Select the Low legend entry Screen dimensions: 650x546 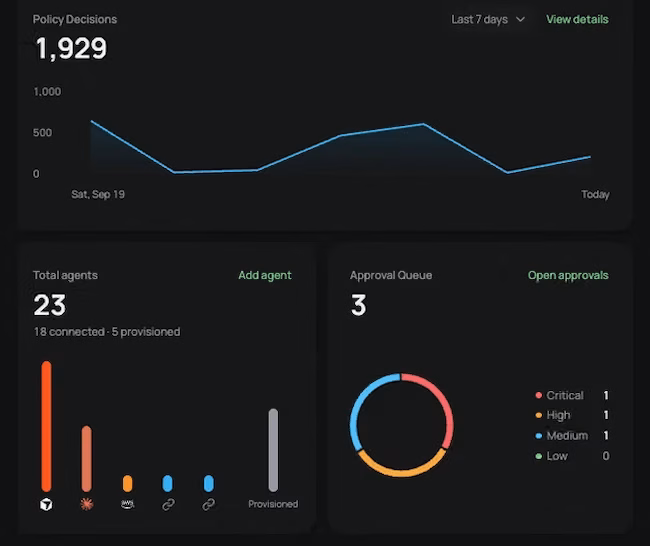click(x=572, y=456)
